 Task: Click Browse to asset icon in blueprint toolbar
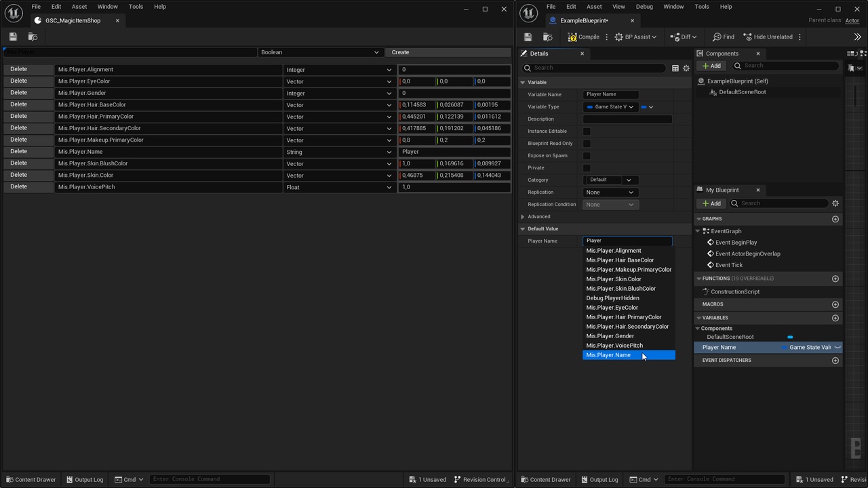coord(547,37)
